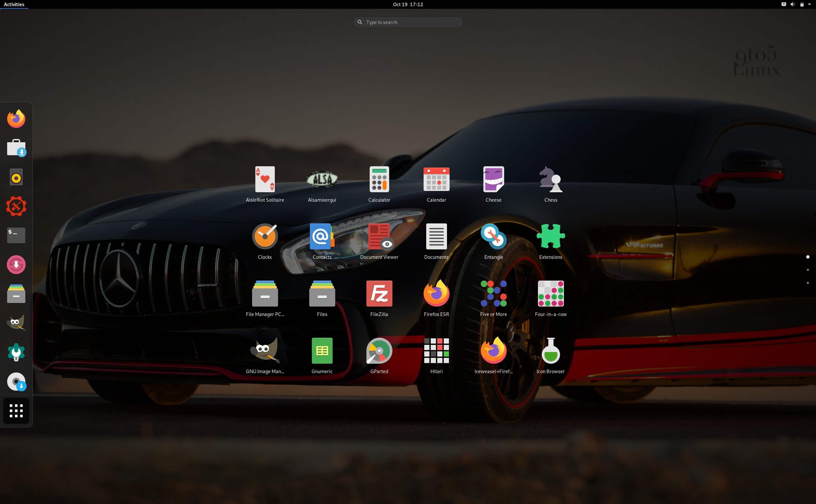Open Firefox from the dock
Image resolution: width=816 pixels, height=504 pixels.
16,119
